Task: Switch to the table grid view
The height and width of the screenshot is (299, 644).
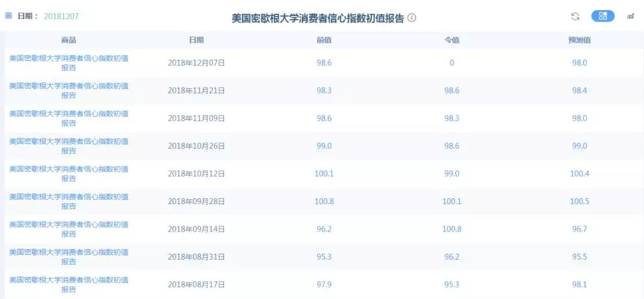Action: click(x=602, y=16)
